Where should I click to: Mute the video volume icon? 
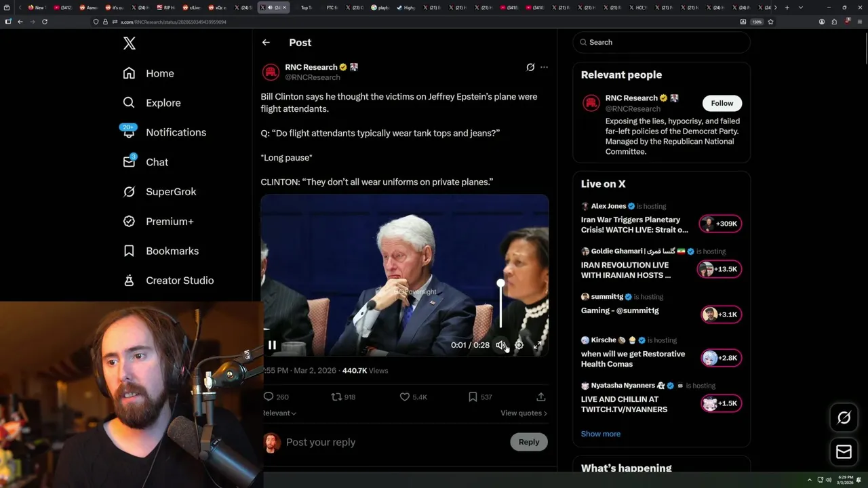pyautogui.click(x=500, y=345)
